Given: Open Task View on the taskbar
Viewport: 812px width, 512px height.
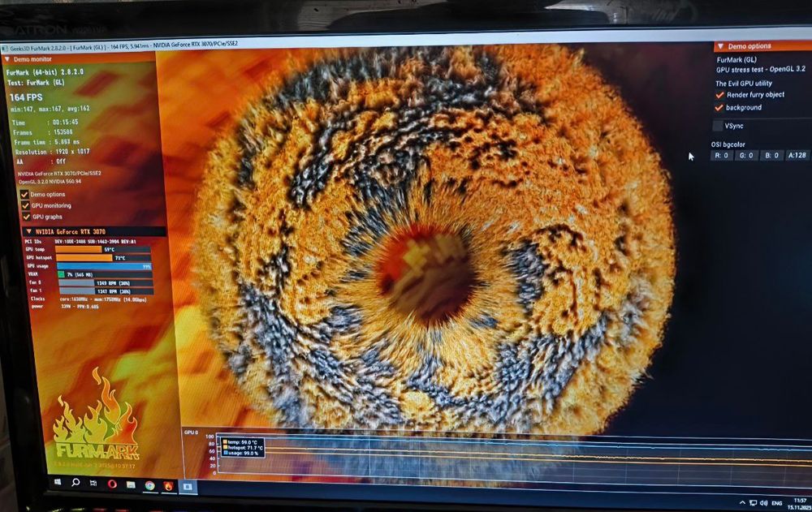Looking at the screenshot, I should (93, 483).
